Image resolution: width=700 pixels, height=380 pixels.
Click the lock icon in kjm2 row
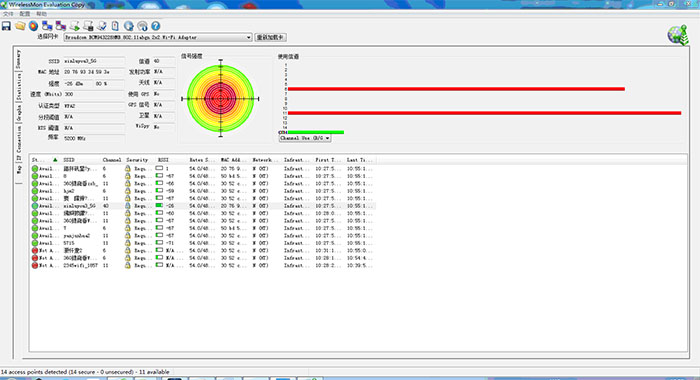(x=127, y=191)
